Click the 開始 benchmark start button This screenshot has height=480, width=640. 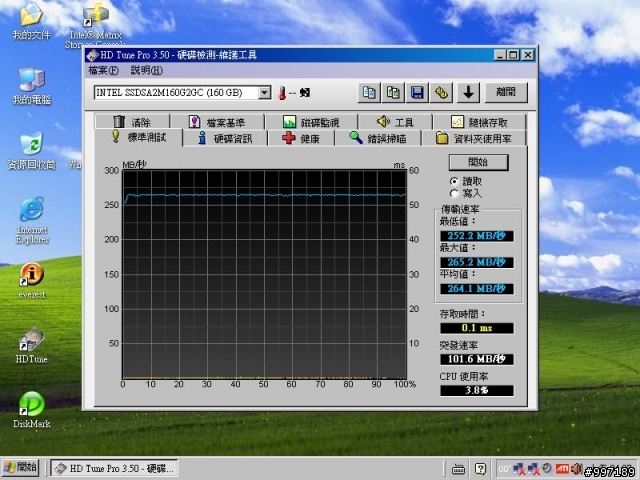[x=478, y=162]
